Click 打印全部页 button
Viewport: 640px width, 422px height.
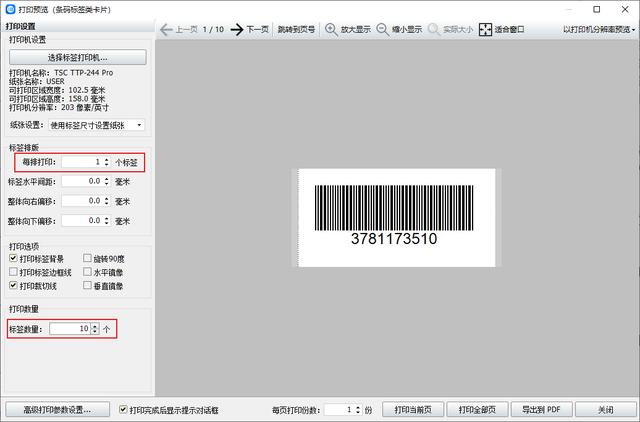coord(477,409)
